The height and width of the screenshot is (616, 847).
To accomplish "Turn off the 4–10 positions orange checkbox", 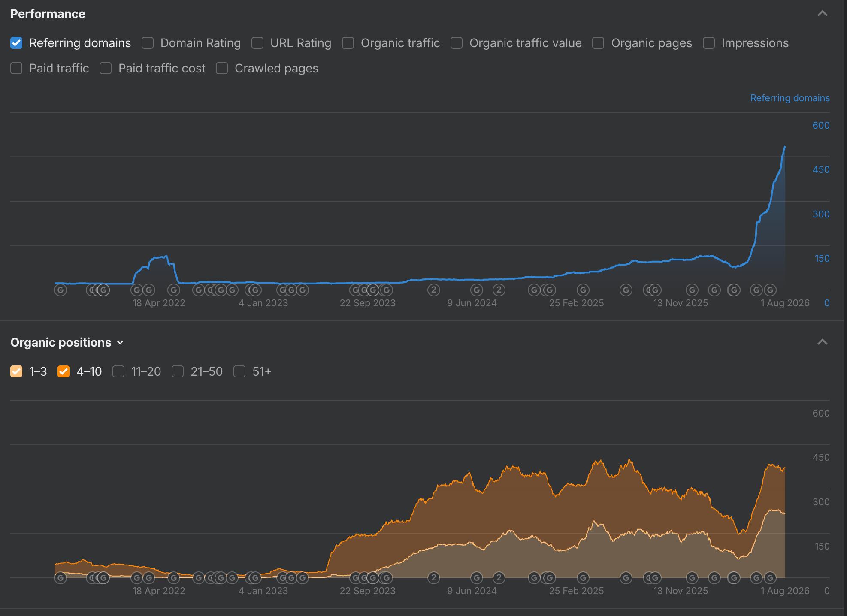I will pos(64,371).
